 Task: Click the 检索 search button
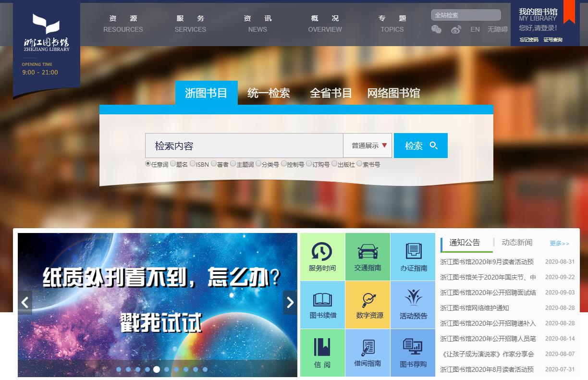(420, 145)
